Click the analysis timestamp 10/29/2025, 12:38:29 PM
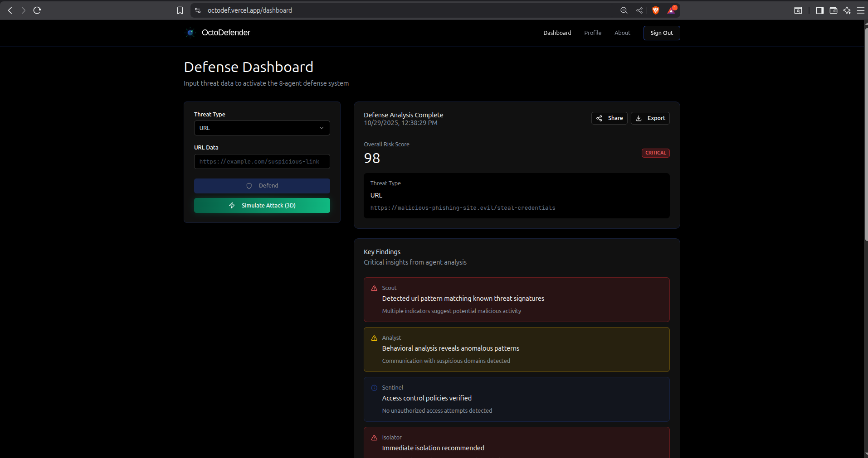Screen dimensions: 868x458 point(400,123)
